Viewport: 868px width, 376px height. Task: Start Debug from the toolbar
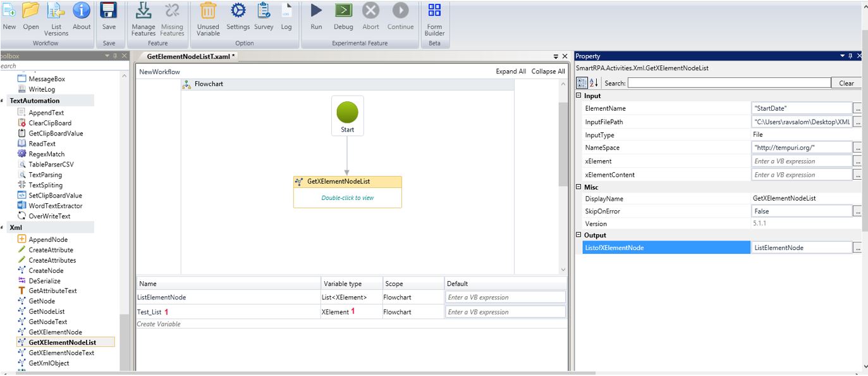pyautogui.click(x=343, y=11)
